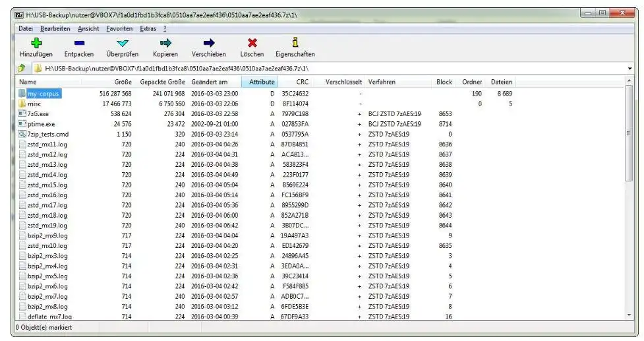Image resolution: width=644 pixels, height=341 pixels.
Task: Sort by Ordner column header
Action: click(470, 82)
